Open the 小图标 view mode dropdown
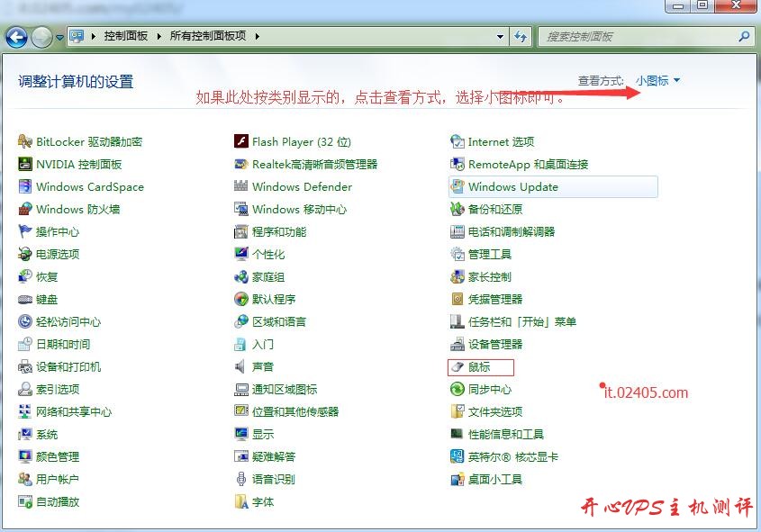 coord(657,80)
